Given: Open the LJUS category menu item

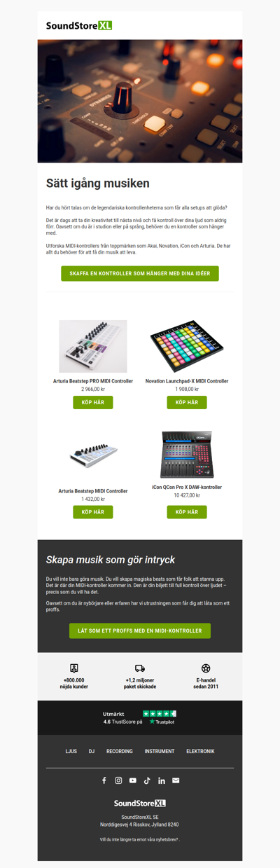Looking at the screenshot, I should (71, 751).
